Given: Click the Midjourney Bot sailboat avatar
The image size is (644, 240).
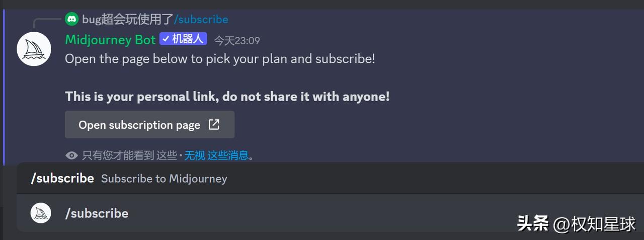Looking at the screenshot, I should [x=34, y=48].
